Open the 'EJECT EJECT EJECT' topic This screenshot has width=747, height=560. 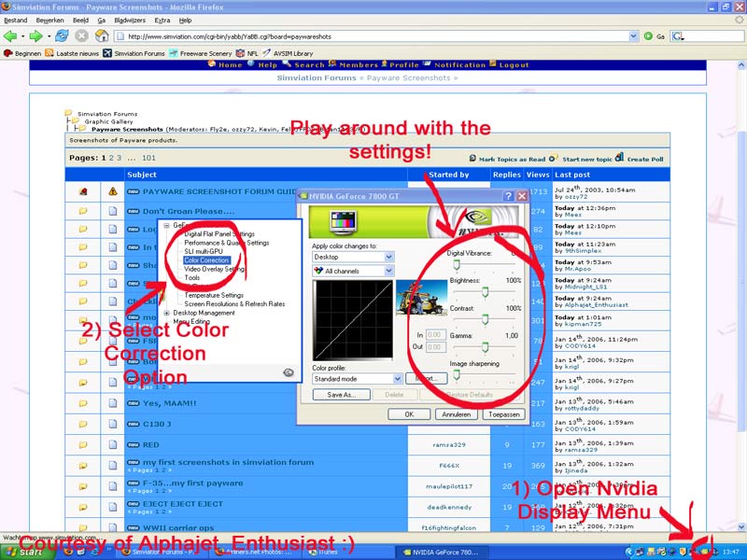tap(183, 504)
